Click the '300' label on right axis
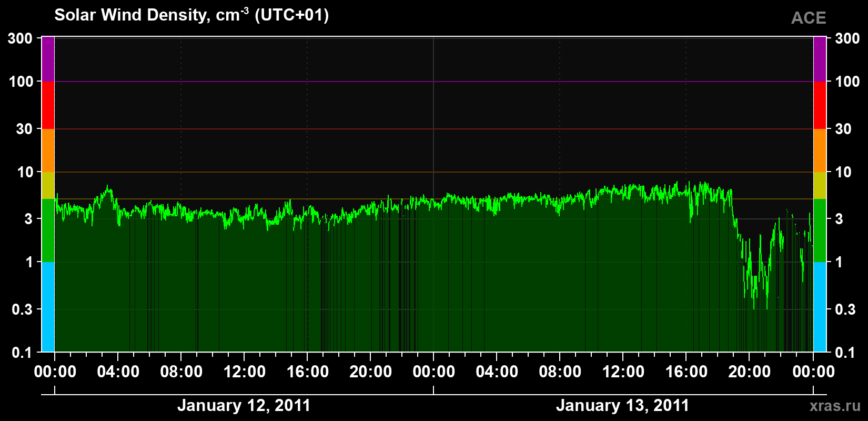The image size is (868, 421). (x=847, y=38)
